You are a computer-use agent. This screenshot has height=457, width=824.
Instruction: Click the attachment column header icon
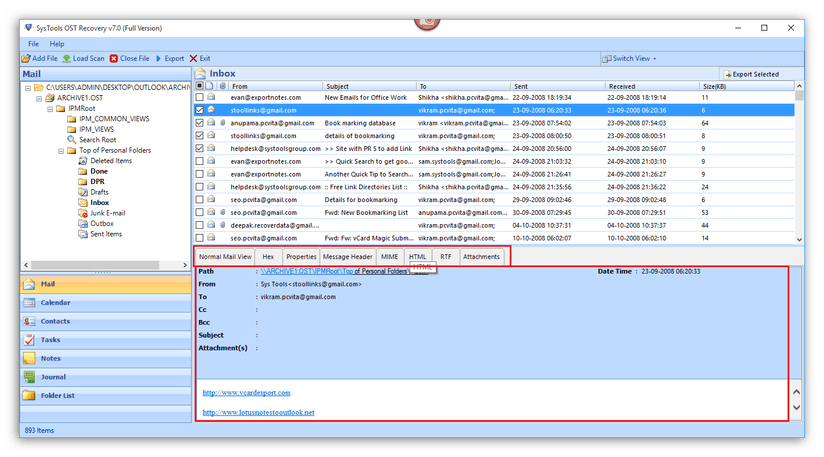223,86
